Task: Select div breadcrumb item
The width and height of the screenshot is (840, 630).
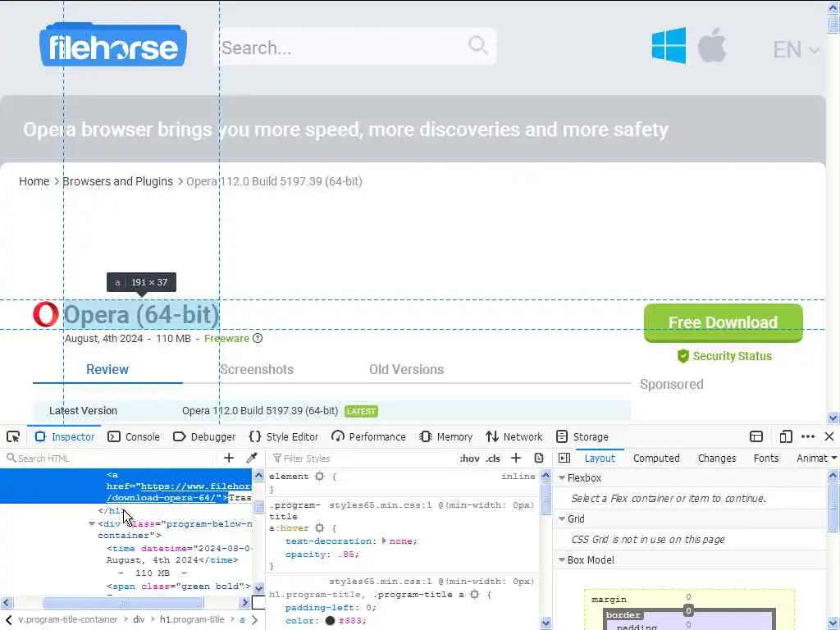Action: click(139, 619)
